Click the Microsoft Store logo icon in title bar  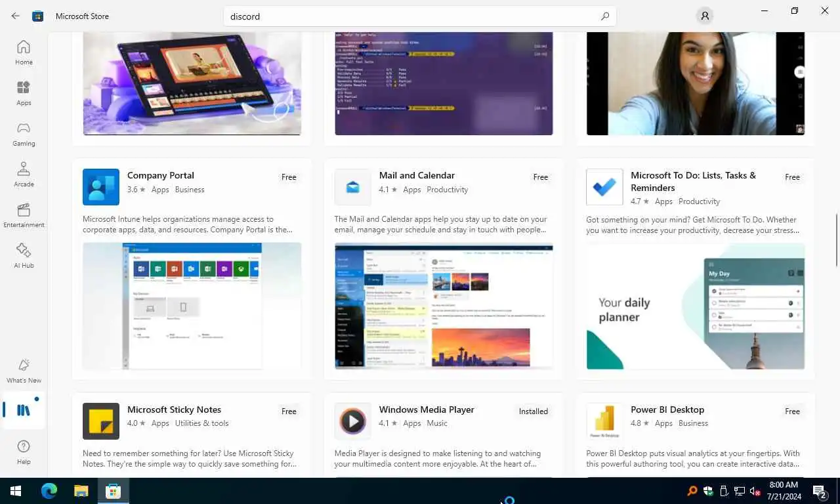(x=38, y=16)
